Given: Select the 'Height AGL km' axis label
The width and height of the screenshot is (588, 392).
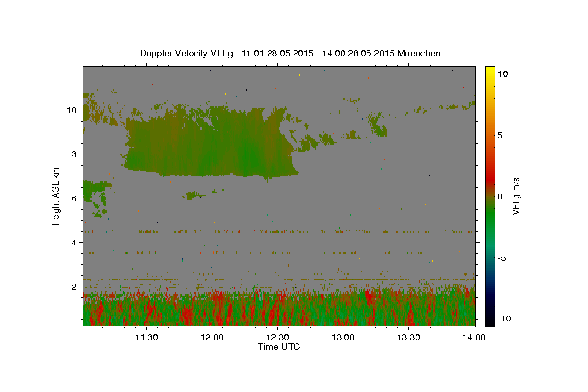Looking at the screenshot, I should tap(56, 196).
